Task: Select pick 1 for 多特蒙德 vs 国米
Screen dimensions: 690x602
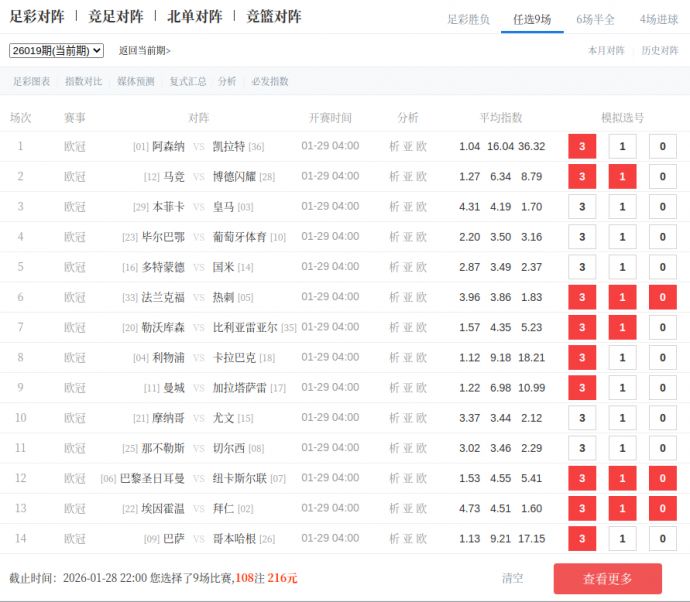Action: (622, 268)
